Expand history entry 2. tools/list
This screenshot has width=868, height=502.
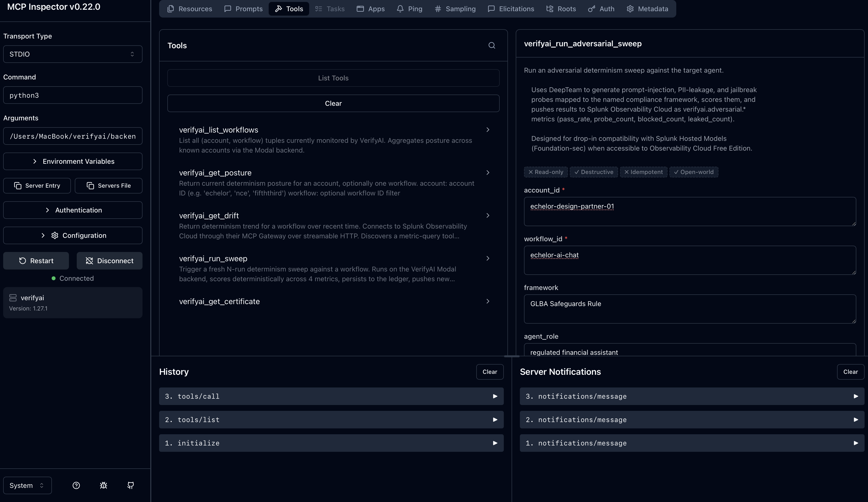click(331, 420)
